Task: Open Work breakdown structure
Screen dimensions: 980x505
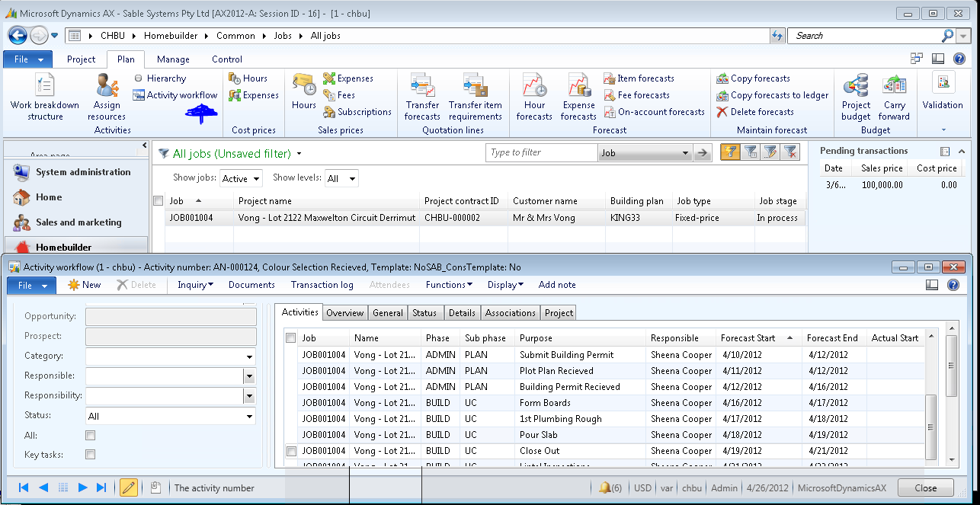Action: [x=45, y=97]
